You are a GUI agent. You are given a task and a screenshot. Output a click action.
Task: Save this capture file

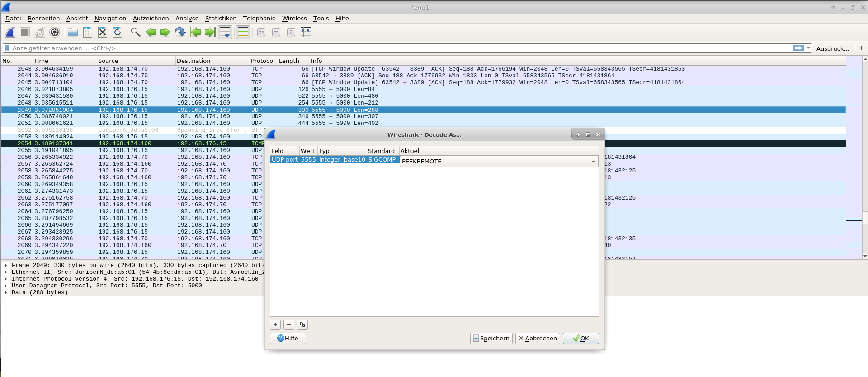coord(88,32)
